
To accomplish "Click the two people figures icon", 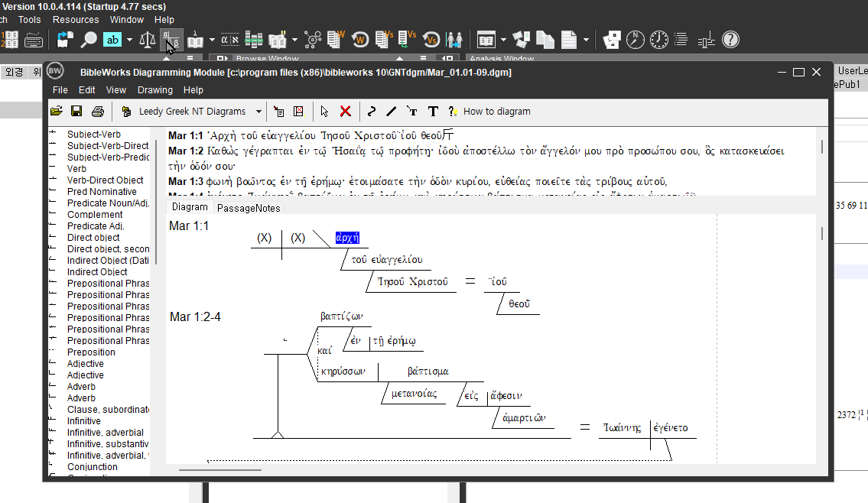I will point(454,39).
